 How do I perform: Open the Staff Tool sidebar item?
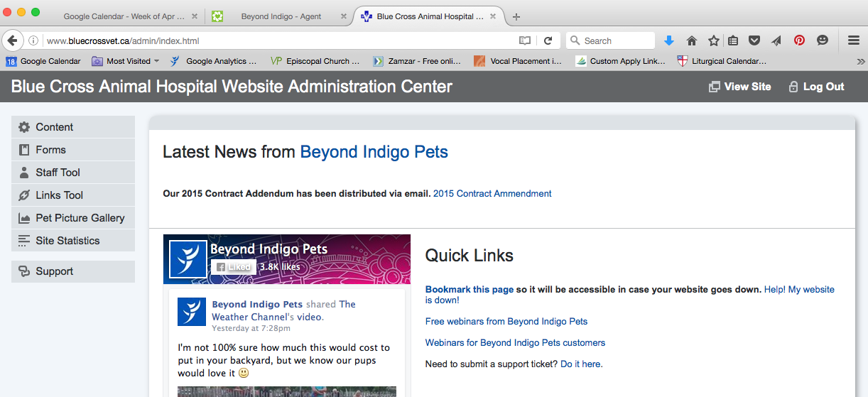[73, 173]
